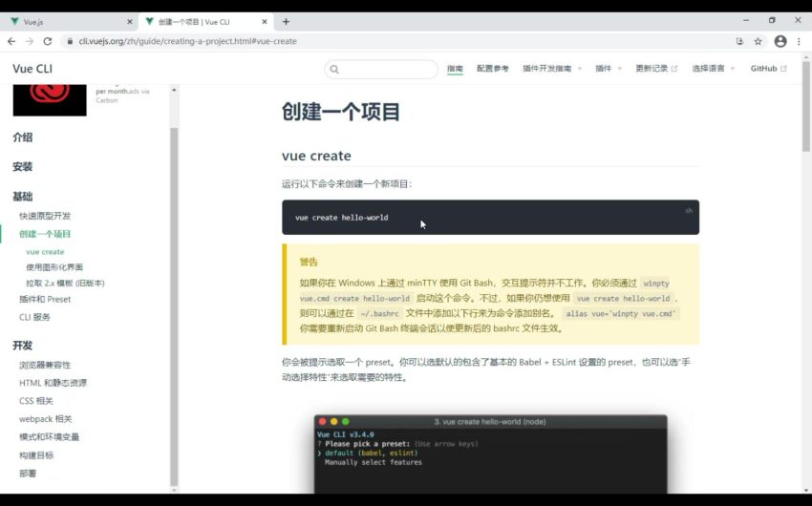Open sidebar section 介绍
The height and width of the screenshot is (506, 812).
click(x=23, y=137)
